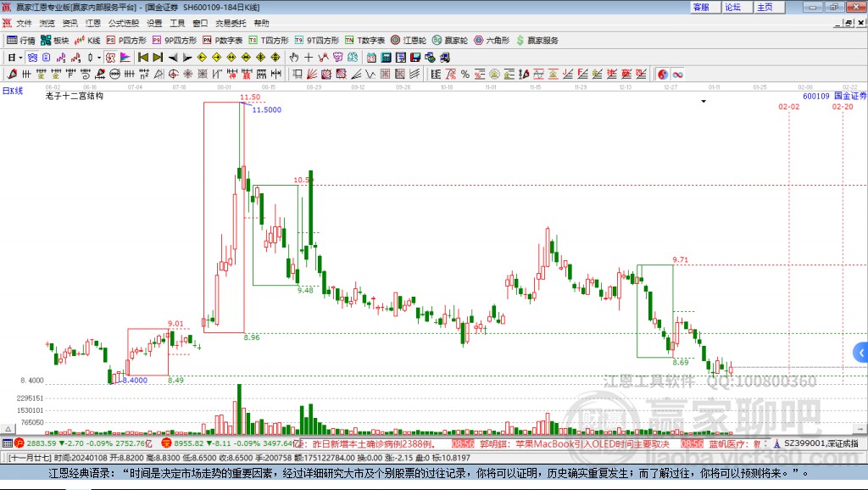Click the 11.5000 price label
Viewport: 868px width, 490px height.
click(x=267, y=109)
